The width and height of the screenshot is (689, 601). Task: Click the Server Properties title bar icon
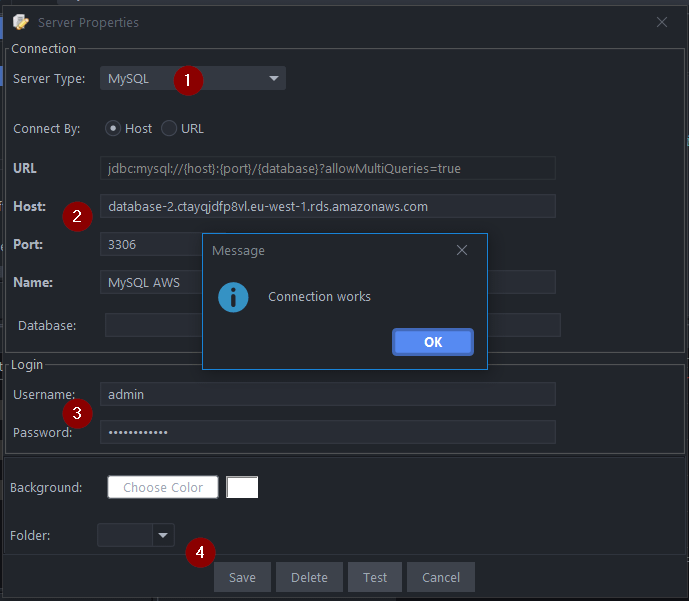21,22
